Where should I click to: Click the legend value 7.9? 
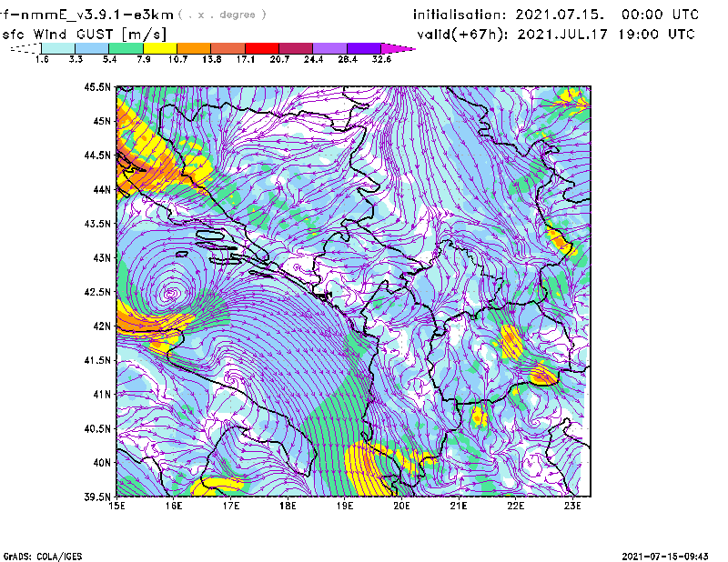[144, 59]
